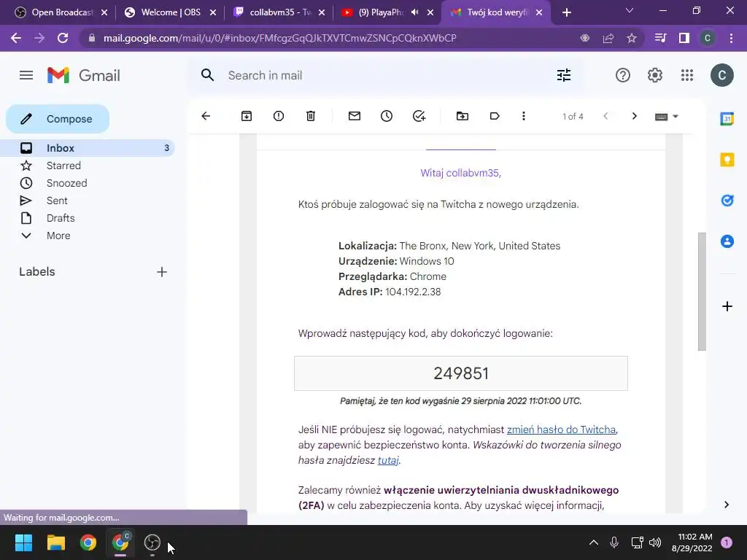Switch to Open Broadcaster tab

tap(61, 12)
